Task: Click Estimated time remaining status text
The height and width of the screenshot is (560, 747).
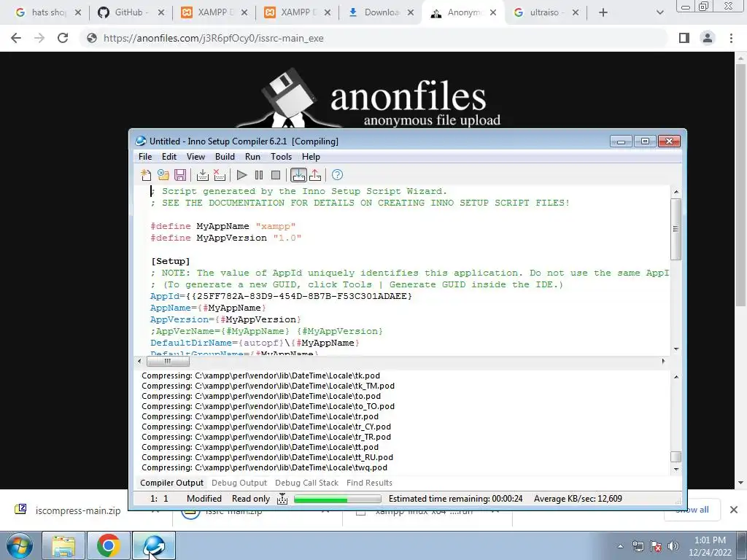Action: 455,499
